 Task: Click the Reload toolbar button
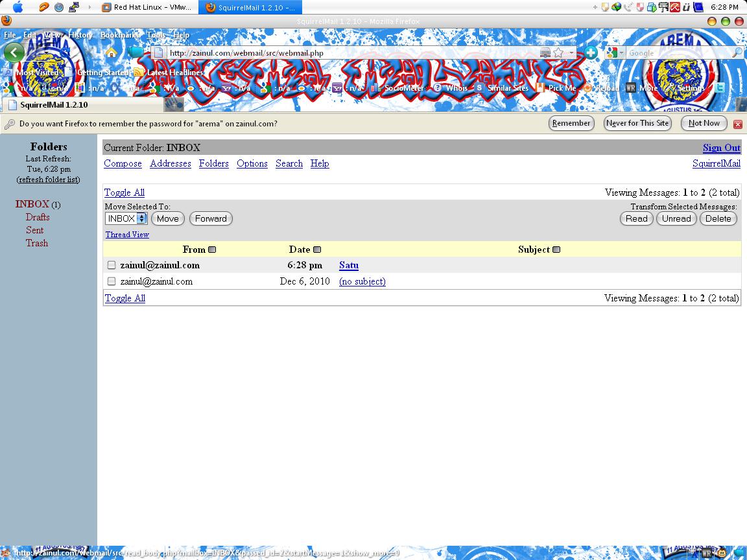(601, 87)
